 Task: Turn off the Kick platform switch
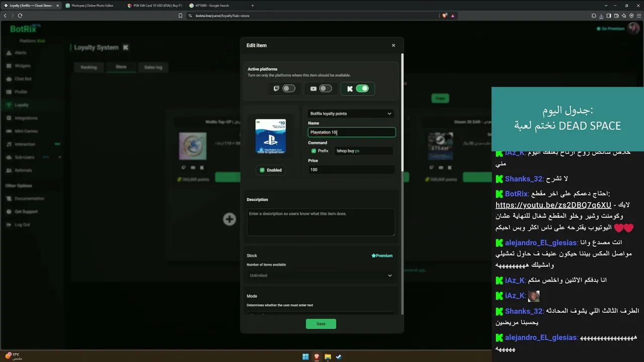362,88
